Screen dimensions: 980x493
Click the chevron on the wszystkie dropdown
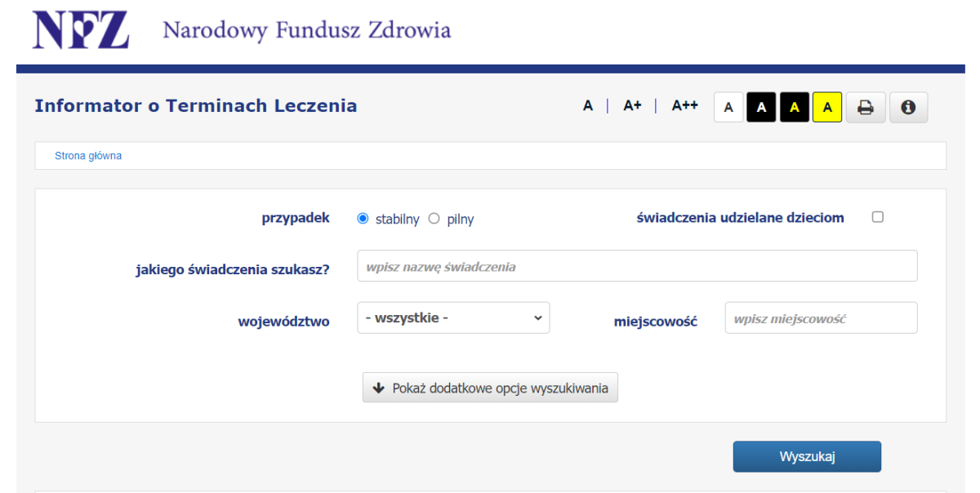point(537,318)
